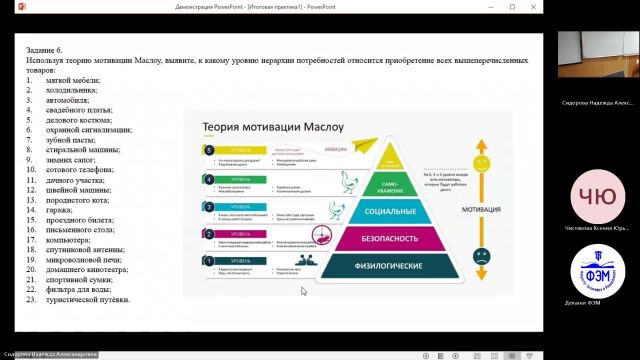Click list item 'свадебного платья'
The height and width of the screenshot is (360, 640).
coord(79,110)
